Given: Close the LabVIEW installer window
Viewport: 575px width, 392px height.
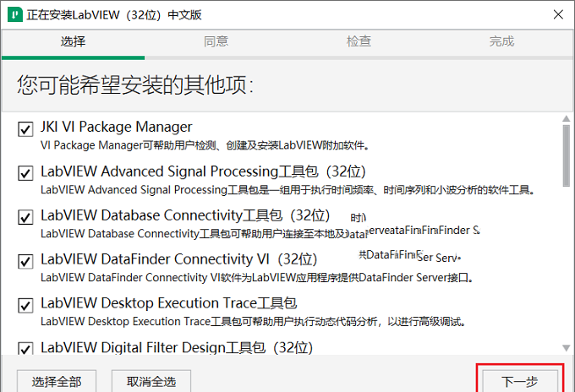Looking at the screenshot, I should tap(558, 14).
